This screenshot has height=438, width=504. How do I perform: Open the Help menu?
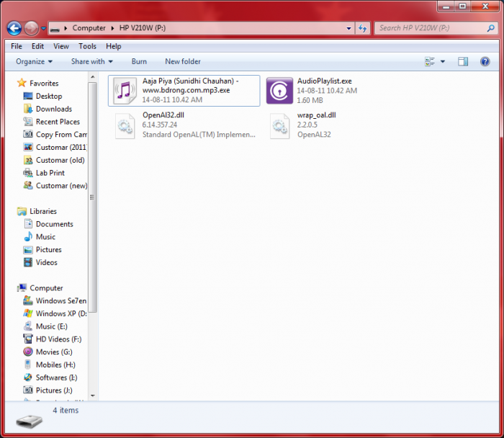(114, 46)
